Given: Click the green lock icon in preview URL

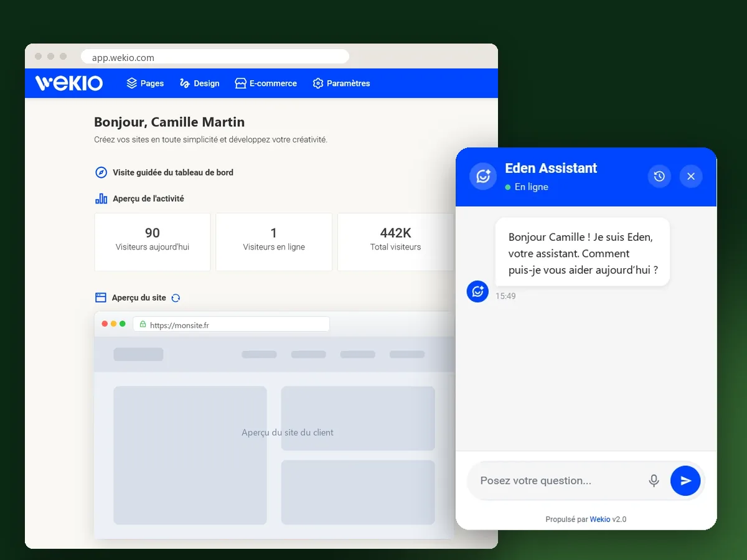Looking at the screenshot, I should pyautogui.click(x=143, y=324).
